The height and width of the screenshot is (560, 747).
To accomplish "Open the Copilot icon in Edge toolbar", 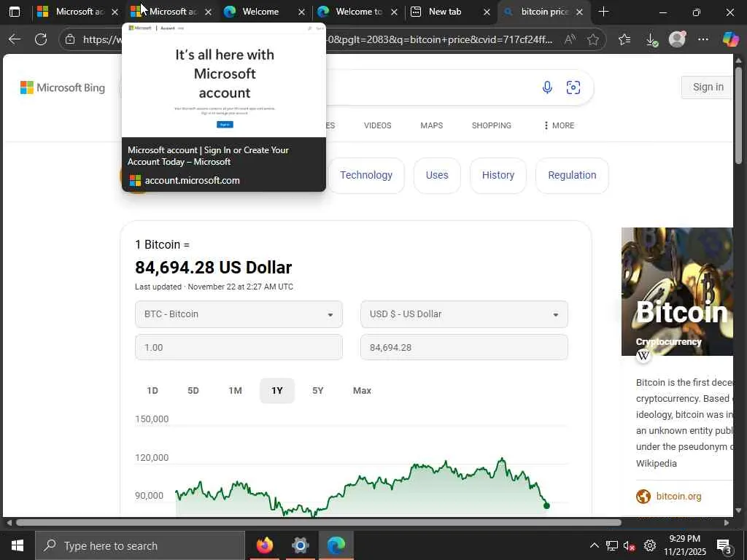I will (730, 39).
